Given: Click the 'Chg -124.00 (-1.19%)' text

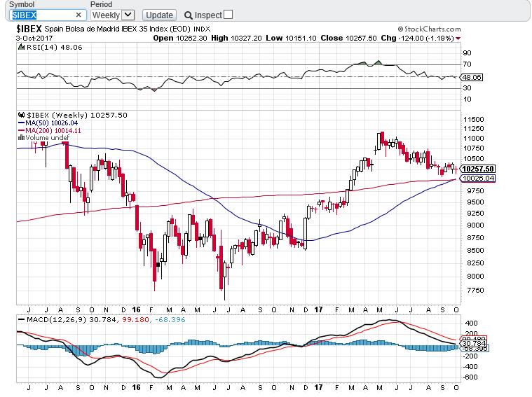Looking at the screenshot, I should pos(417,38).
